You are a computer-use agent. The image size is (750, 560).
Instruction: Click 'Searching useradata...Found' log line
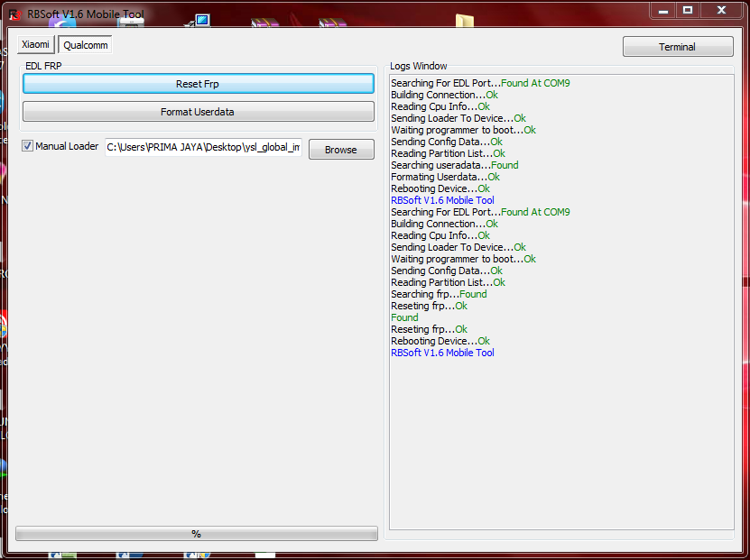pos(454,165)
